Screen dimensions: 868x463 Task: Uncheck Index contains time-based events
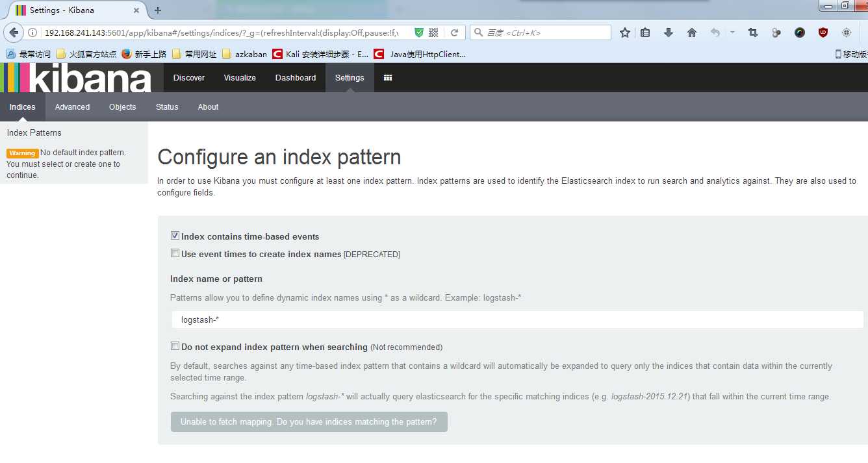click(175, 236)
